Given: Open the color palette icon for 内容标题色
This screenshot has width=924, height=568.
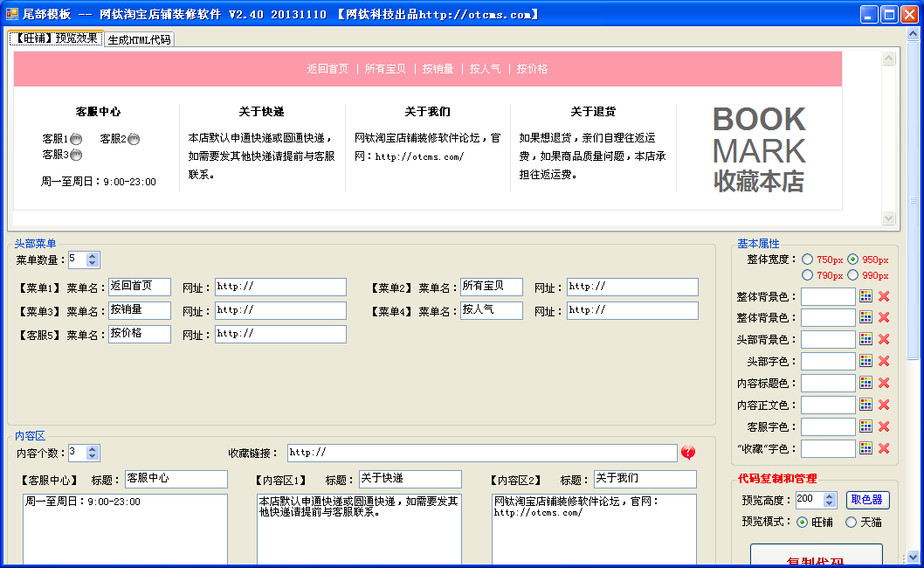Looking at the screenshot, I should [x=865, y=383].
